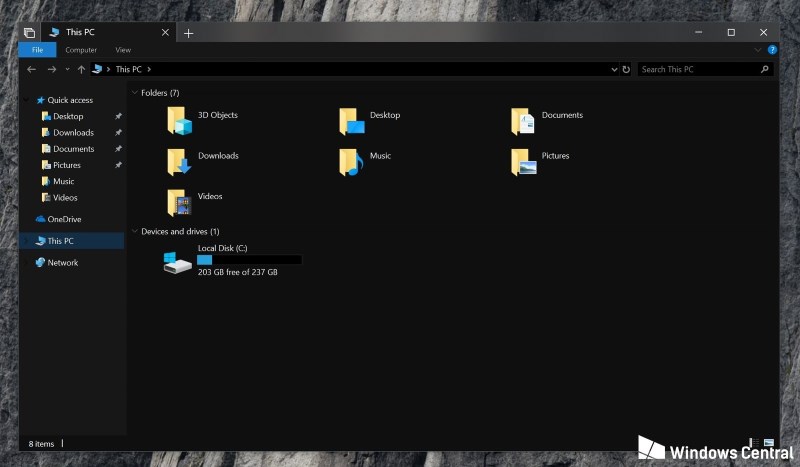Open the 3D Objects folder

[181, 120]
